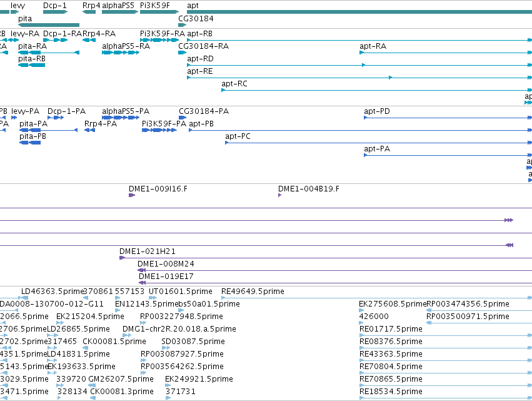
Task: Click the apt-RD transcript label
Action: point(200,59)
